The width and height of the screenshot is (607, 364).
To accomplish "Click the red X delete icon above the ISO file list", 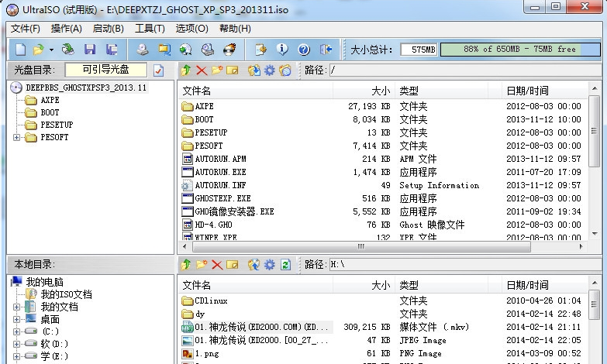I will pos(202,70).
